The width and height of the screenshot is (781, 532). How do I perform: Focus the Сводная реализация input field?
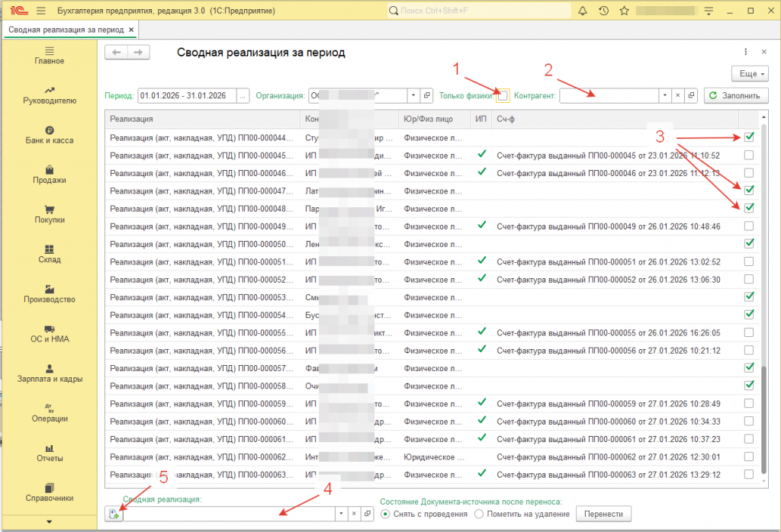coord(229,514)
